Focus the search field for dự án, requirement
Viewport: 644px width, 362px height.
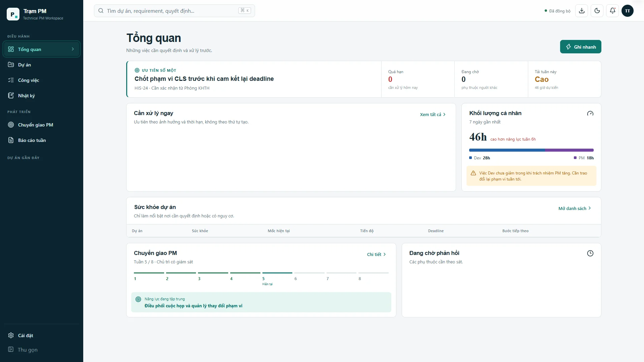coord(175,11)
